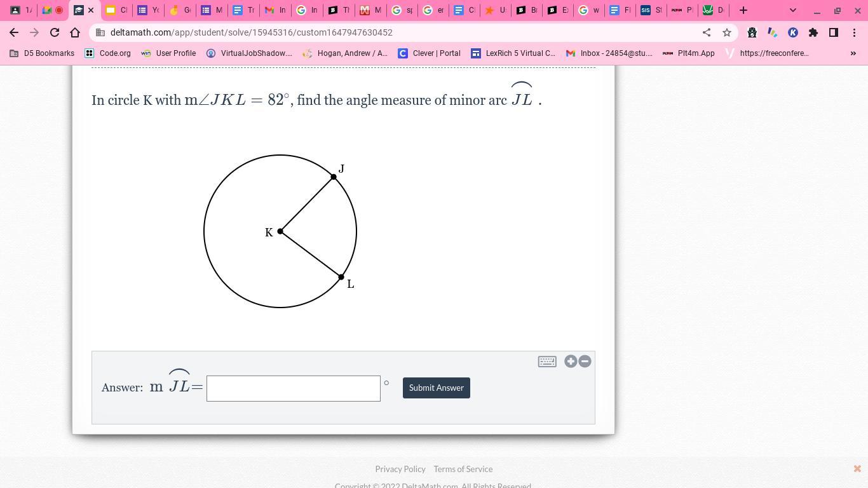Open the freeconference bookmark
This screenshot has height=488, width=868.
pos(767,53)
